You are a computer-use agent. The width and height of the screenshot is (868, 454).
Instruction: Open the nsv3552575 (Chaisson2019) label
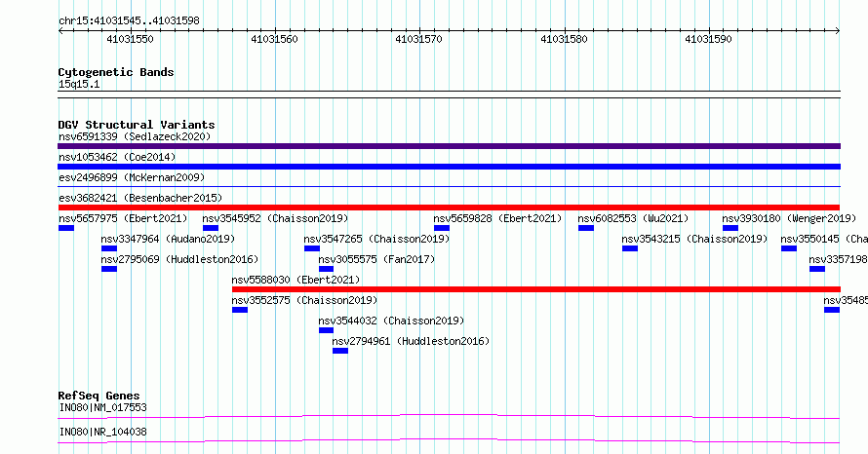(304, 300)
